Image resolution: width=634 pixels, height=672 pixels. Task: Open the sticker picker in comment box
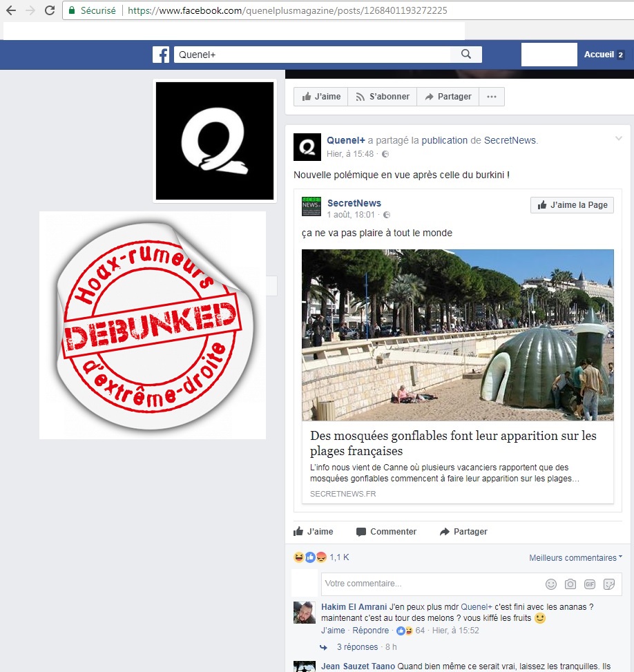608,584
